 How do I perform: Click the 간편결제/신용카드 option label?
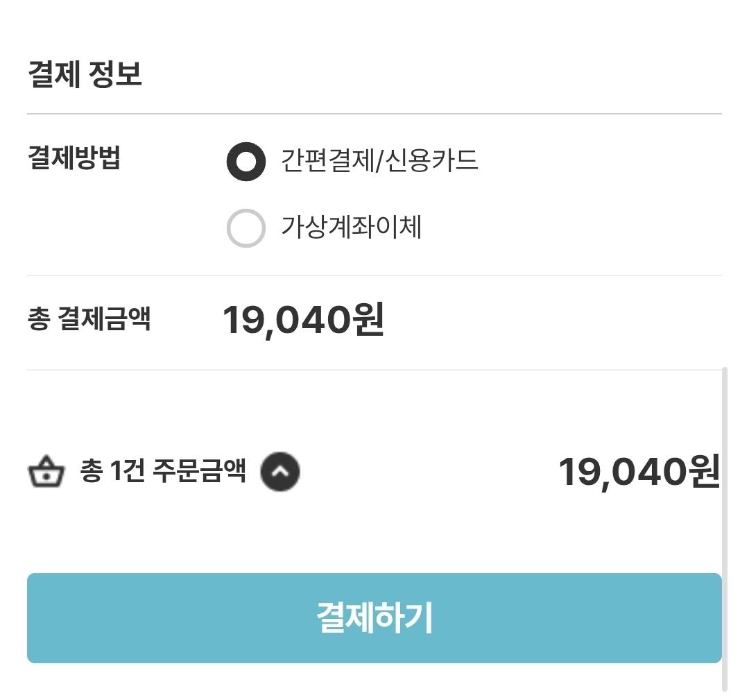click(379, 161)
